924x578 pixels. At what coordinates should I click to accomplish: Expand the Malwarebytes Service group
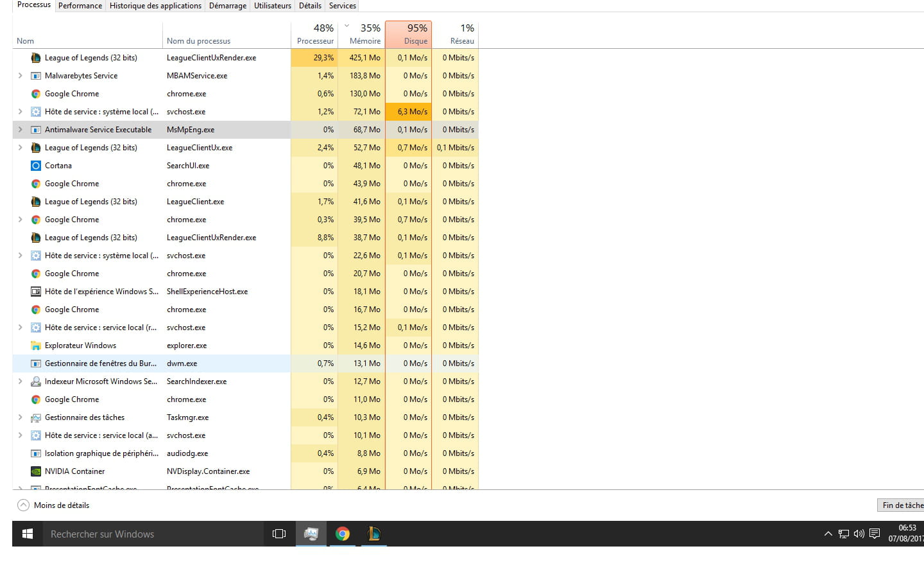pos(20,76)
